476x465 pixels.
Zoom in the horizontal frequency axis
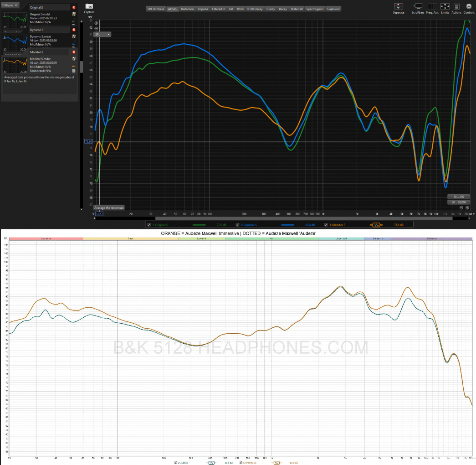[x=467, y=208]
